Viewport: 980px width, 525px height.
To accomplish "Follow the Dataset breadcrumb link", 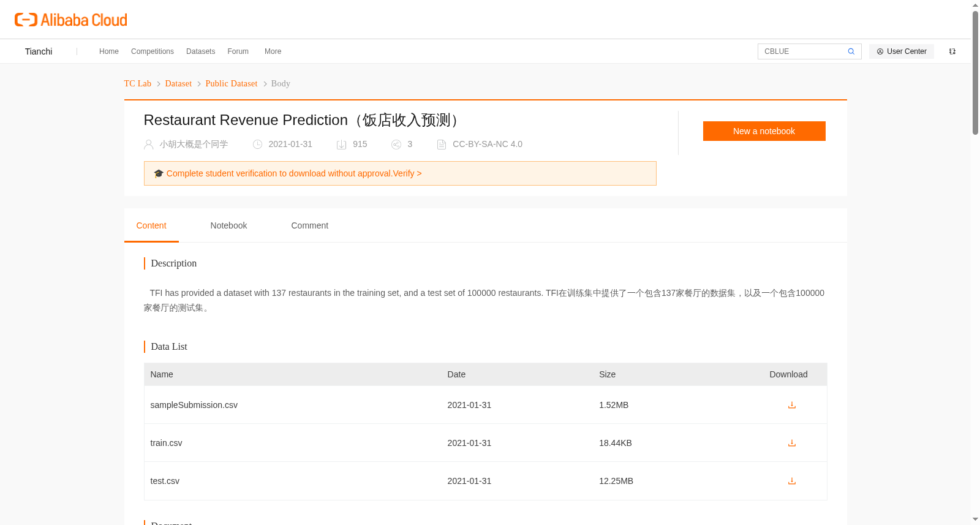I will click(x=178, y=84).
